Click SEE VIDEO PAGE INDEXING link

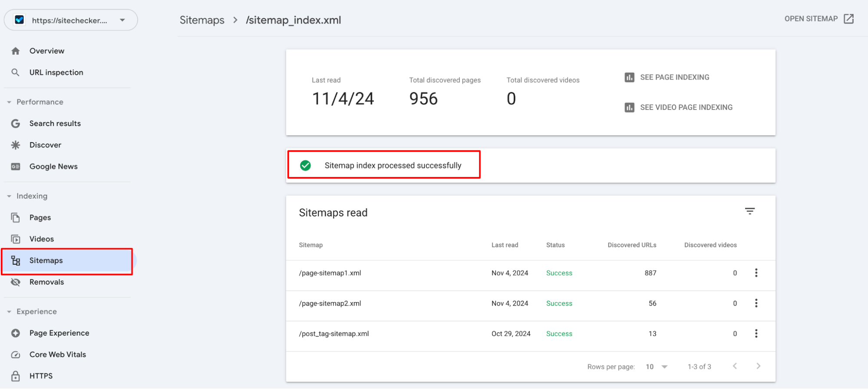[x=686, y=107]
